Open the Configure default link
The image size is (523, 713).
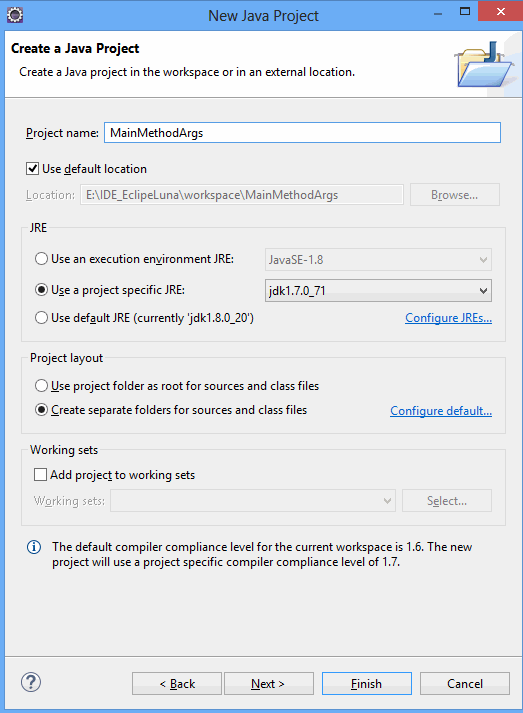pyautogui.click(x=441, y=411)
